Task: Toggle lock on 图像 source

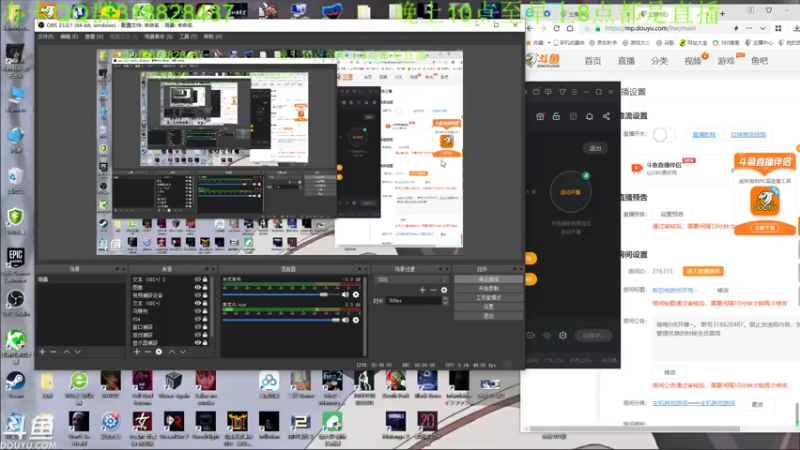Action: (x=205, y=287)
